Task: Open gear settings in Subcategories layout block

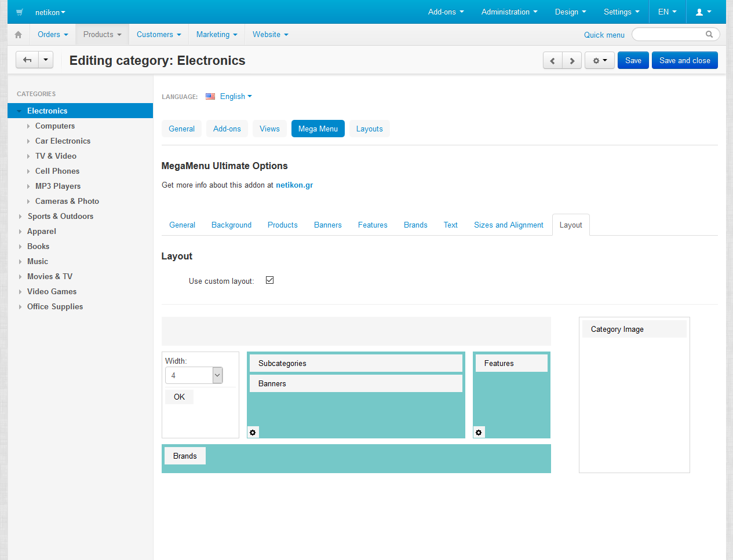Action: point(253,433)
